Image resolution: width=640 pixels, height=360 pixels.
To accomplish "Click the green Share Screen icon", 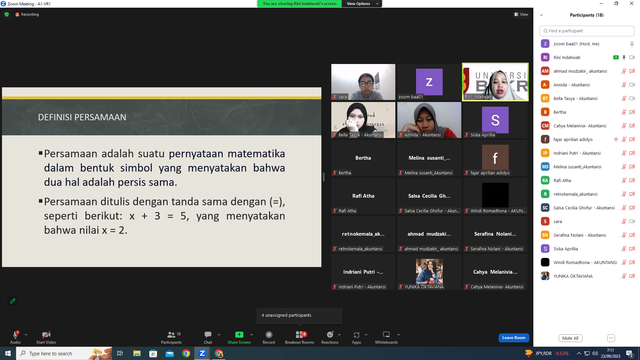I will click(x=239, y=335).
